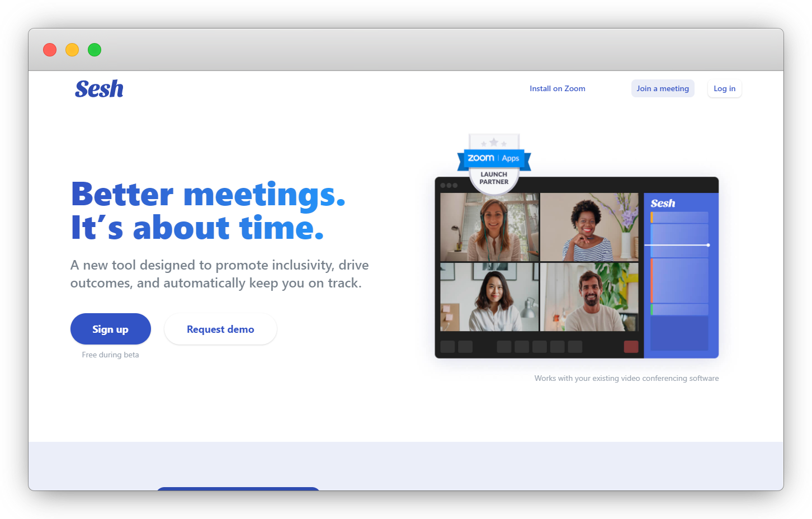The height and width of the screenshot is (519, 812).
Task: Click the yellow minimize window button
Action: click(72, 50)
